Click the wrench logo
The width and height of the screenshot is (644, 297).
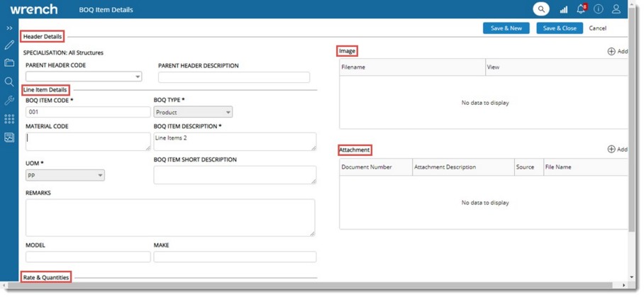(33, 9)
